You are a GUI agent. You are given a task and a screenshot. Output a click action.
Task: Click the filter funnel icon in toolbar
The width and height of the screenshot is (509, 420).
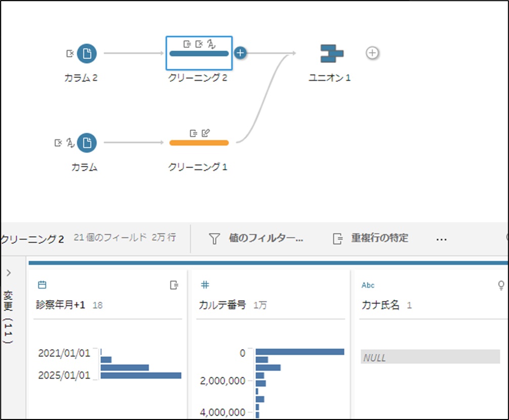pos(215,239)
